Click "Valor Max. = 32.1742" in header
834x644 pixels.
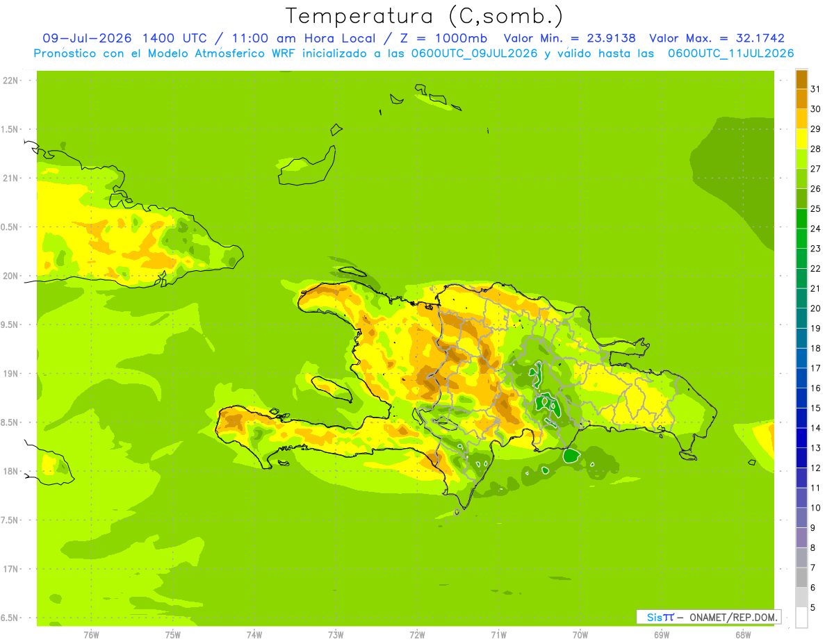(717, 38)
